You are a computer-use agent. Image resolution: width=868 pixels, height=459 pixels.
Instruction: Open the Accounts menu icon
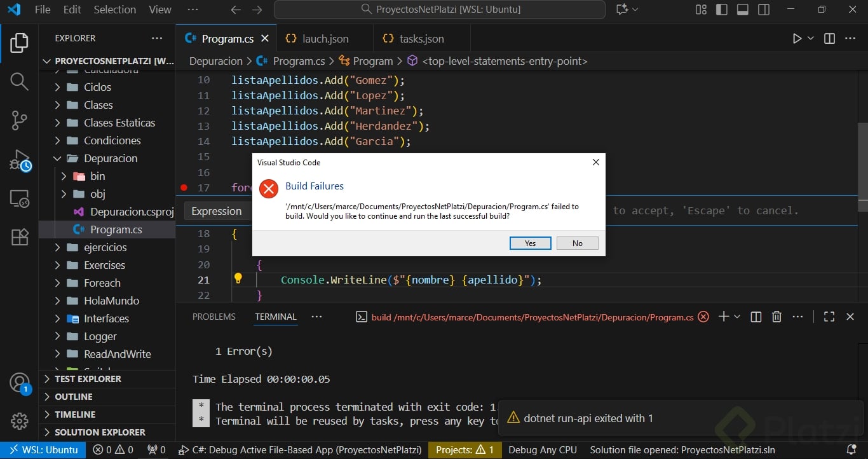coord(19,383)
